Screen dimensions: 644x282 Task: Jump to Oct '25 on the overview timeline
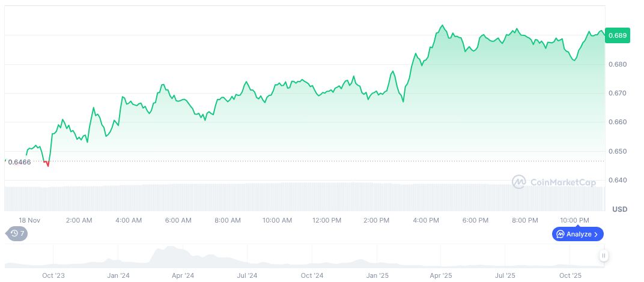pyautogui.click(x=570, y=275)
